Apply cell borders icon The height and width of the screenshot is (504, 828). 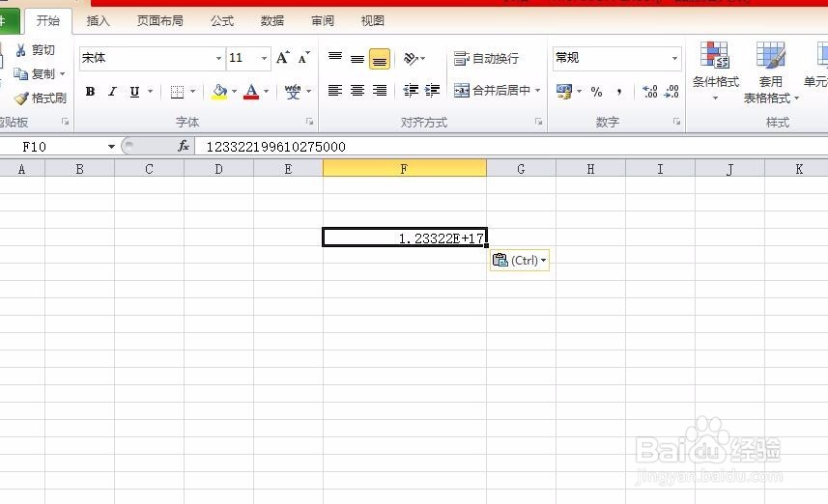pos(178,92)
